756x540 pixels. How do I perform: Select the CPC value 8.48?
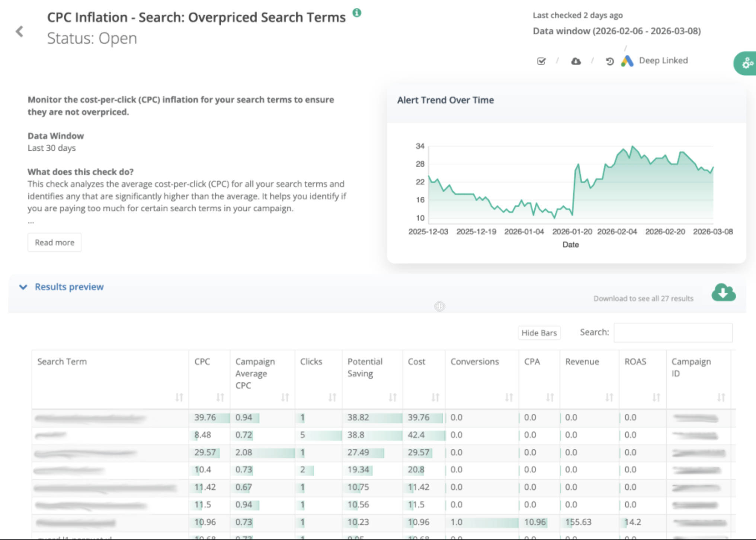click(x=202, y=435)
